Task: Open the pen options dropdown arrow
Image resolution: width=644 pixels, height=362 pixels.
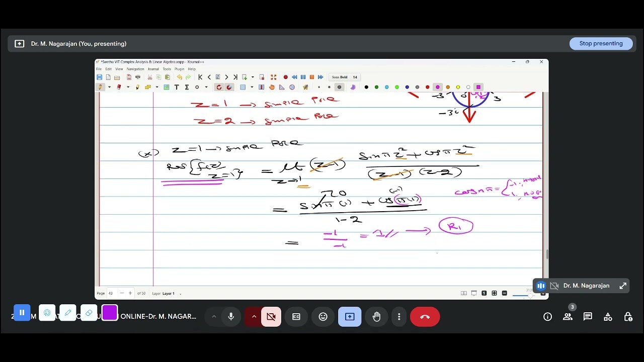Action: [x=110, y=87]
